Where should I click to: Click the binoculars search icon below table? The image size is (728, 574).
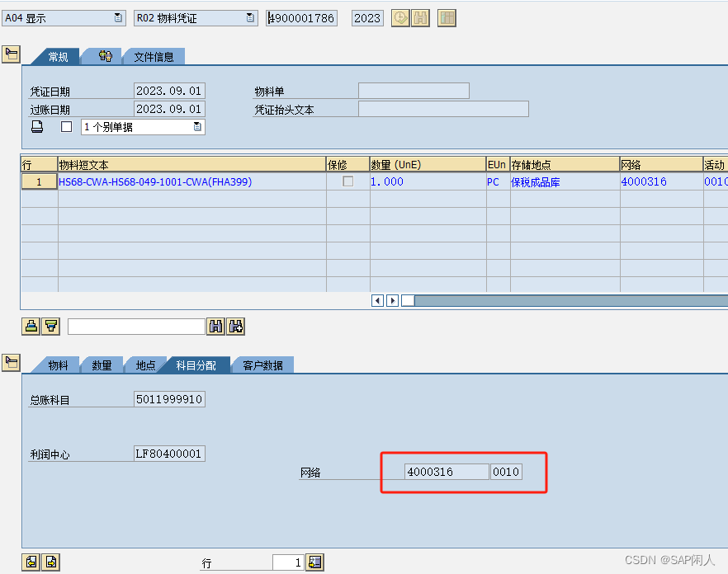pos(216,327)
